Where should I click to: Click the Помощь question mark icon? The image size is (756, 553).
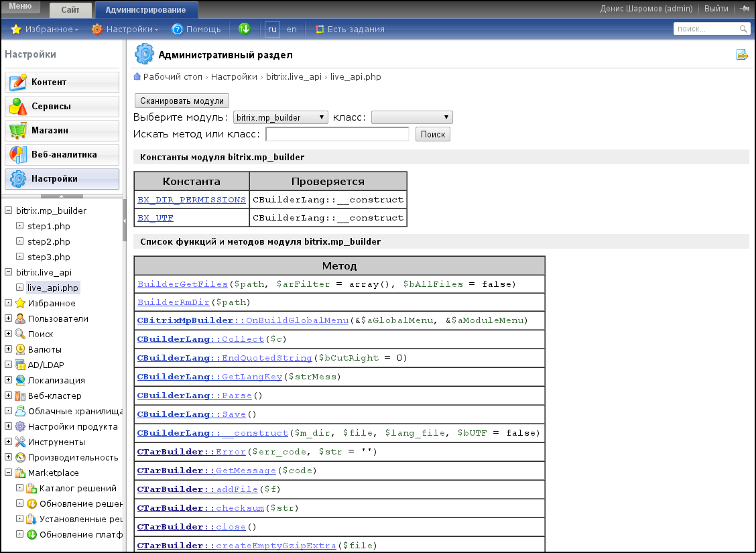click(178, 29)
